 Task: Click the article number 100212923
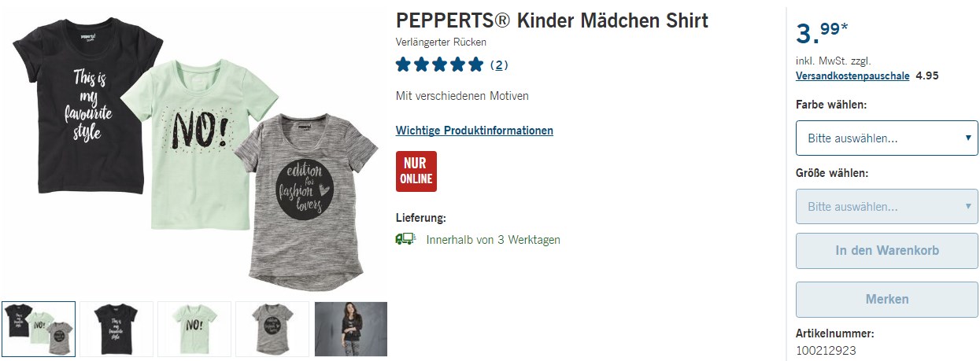click(x=826, y=351)
